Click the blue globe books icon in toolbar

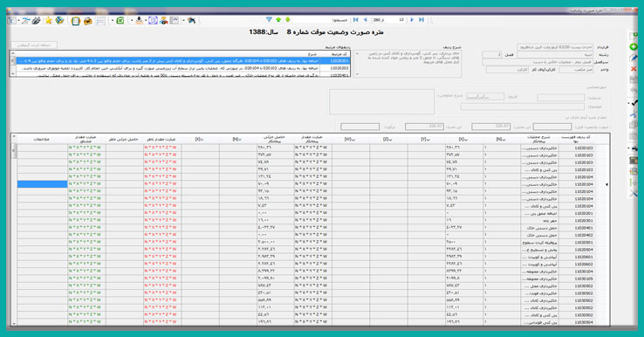point(60,20)
